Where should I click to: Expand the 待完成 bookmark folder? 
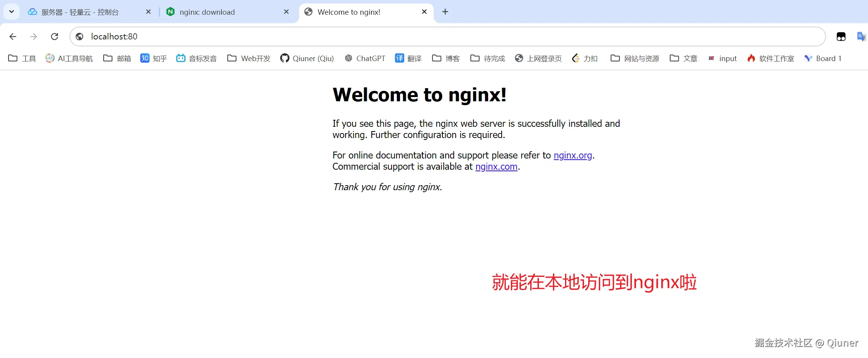(x=488, y=58)
